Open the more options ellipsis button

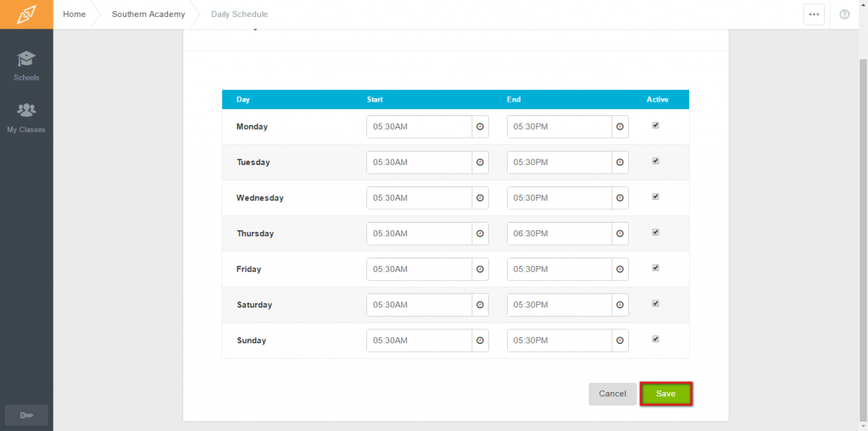point(814,14)
